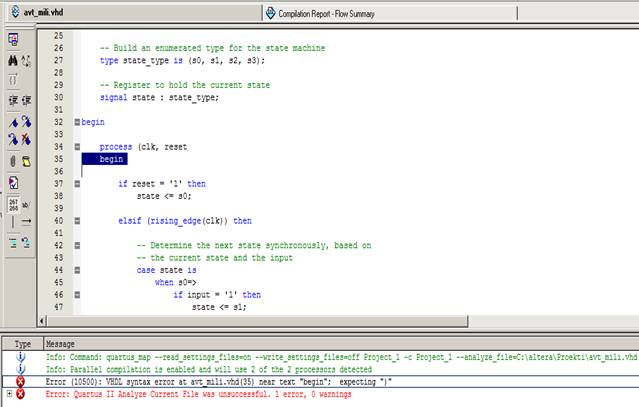The width and height of the screenshot is (639, 407).
Task: Click the top attach/detach window icon
Action: [13, 39]
